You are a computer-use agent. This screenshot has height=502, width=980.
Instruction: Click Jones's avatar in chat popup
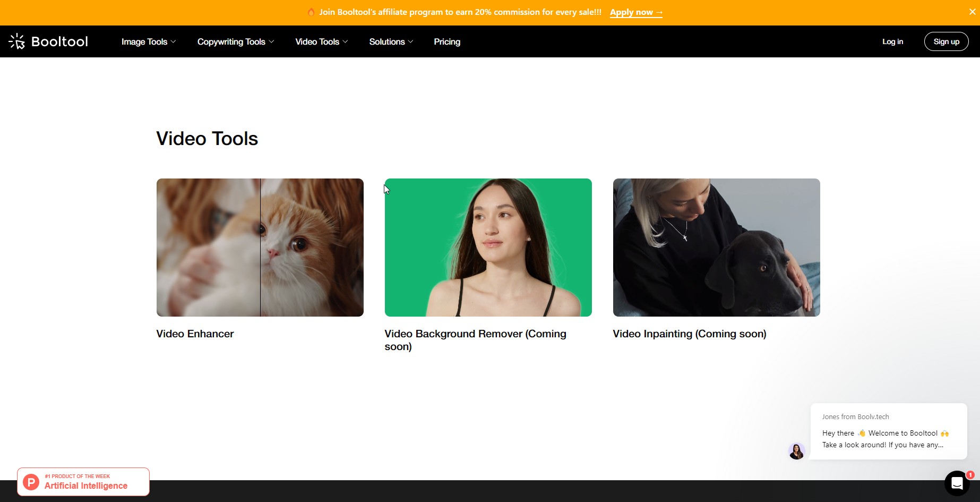click(796, 451)
